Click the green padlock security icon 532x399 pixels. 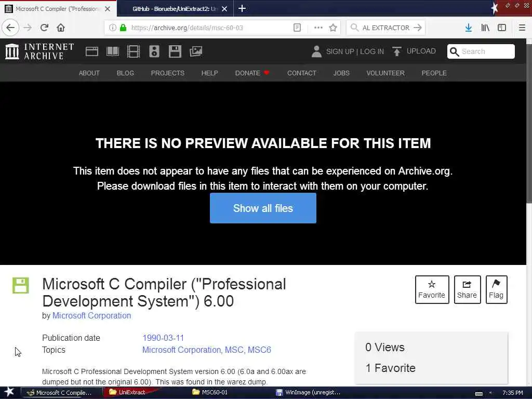[123, 28]
